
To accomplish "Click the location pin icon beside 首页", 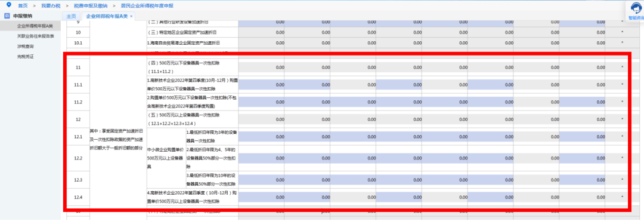I will point(9,5).
